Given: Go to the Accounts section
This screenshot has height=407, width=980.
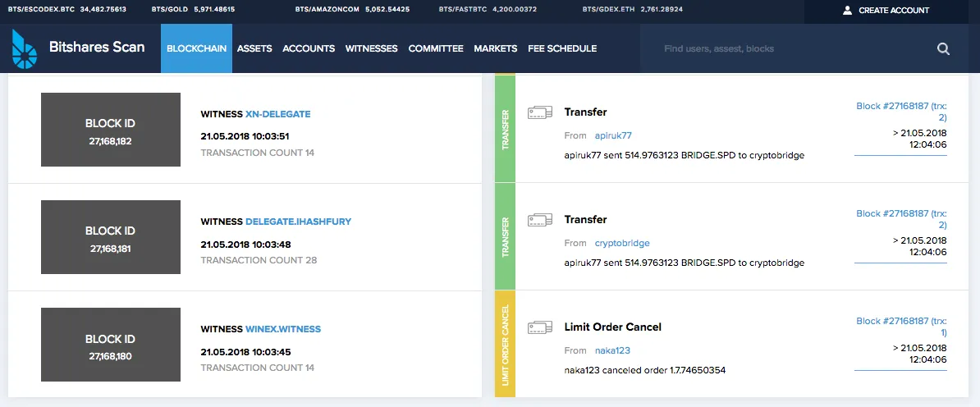Looking at the screenshot, I should 309,48.
